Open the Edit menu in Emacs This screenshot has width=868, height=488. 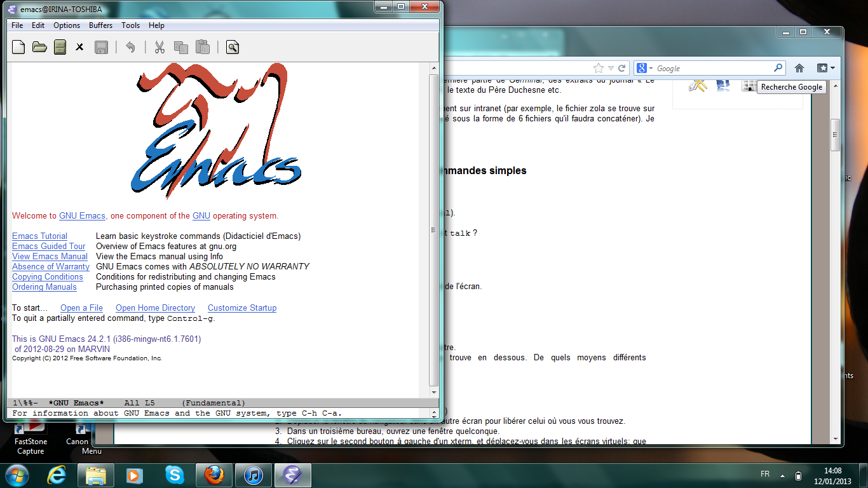click(38, 25)
